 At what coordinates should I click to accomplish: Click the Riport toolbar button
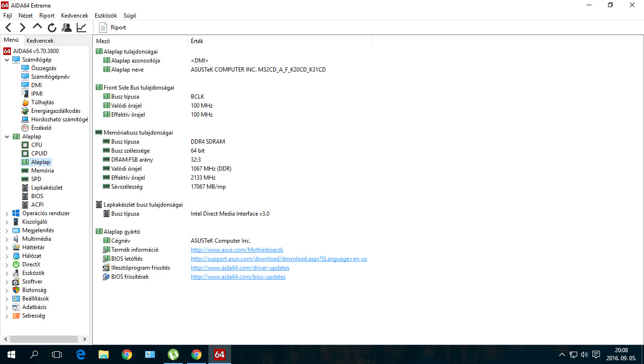coord(113,27)
